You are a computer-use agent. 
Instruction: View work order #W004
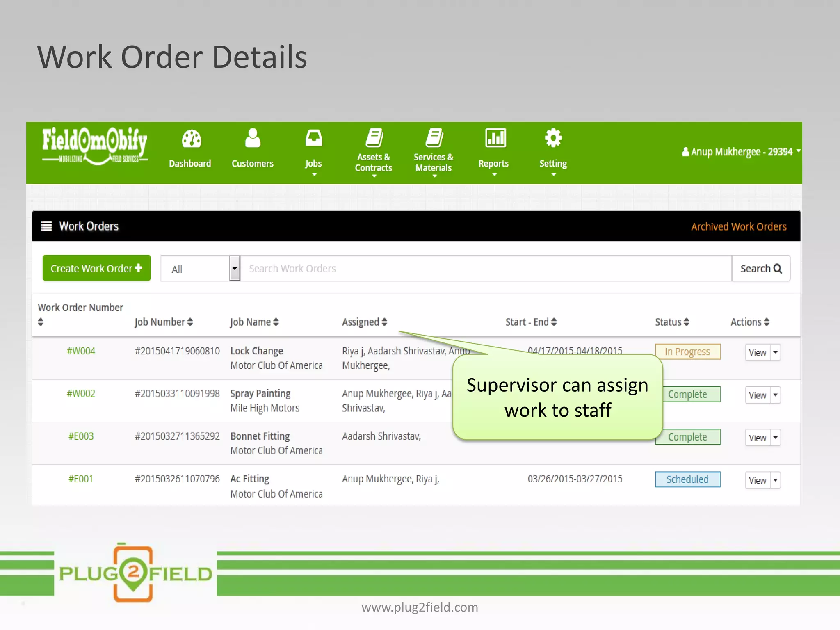tap(758, 353)
